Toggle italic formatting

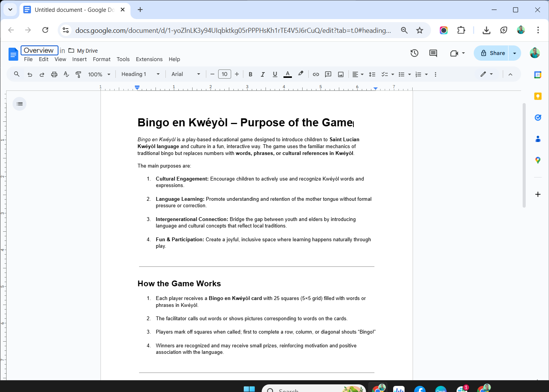[x=263, y=74]
